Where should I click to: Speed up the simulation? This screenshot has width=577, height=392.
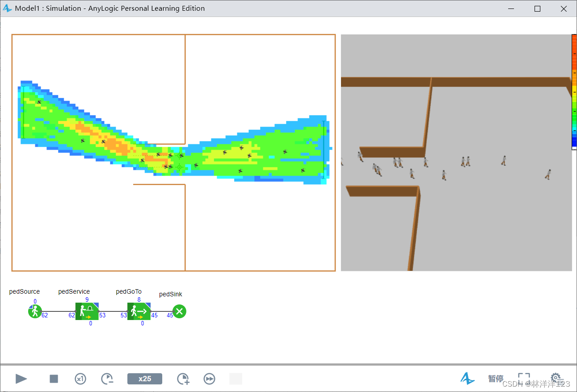(x=183, y=379)
